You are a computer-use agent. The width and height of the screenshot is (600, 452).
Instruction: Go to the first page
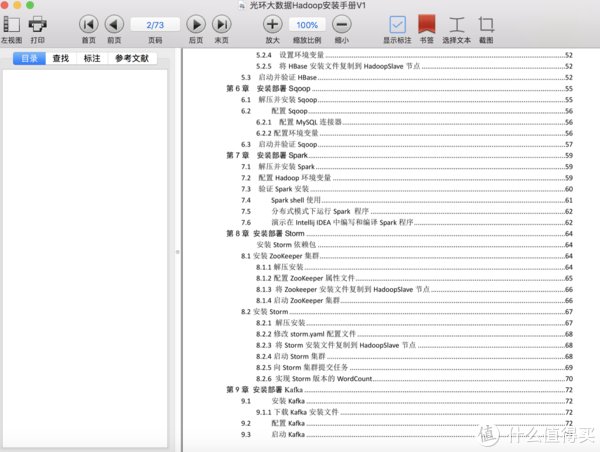click(x=88, y=24)
